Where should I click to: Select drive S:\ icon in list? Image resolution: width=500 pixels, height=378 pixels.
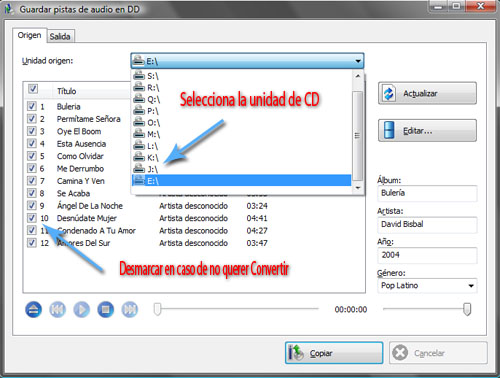click(x=139, y=75)
